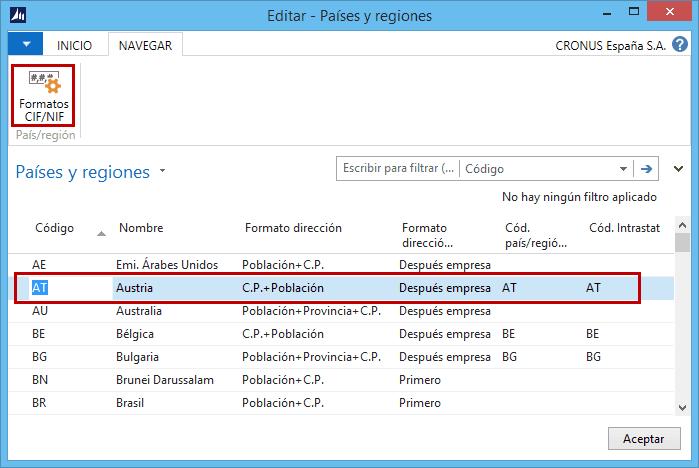Viewport: 699px width, 468px height.
Task: Click the CRONUS España S.A. company name
Action: [610, 45]
